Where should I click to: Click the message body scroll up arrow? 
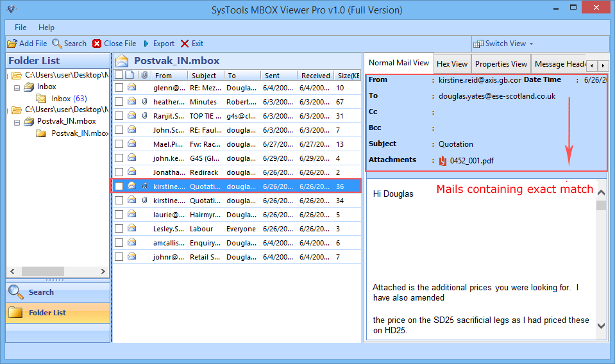tap(601, 192)
